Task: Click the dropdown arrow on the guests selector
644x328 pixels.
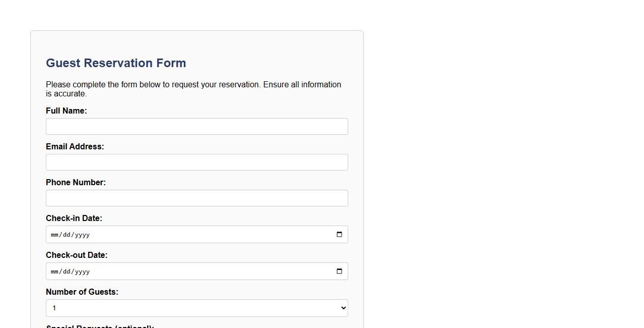Action: tap(342, 308)
